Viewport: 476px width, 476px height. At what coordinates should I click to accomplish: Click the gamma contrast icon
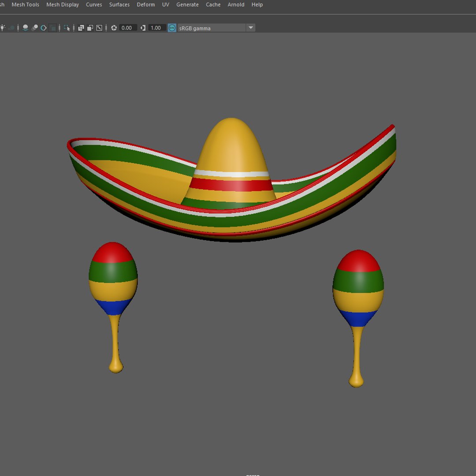tap(143, 28)
